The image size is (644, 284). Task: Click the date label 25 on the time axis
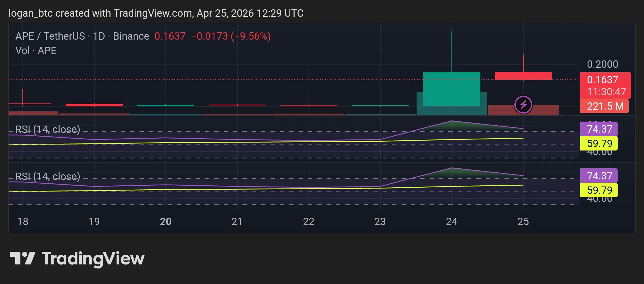click(x=523, y=221)
